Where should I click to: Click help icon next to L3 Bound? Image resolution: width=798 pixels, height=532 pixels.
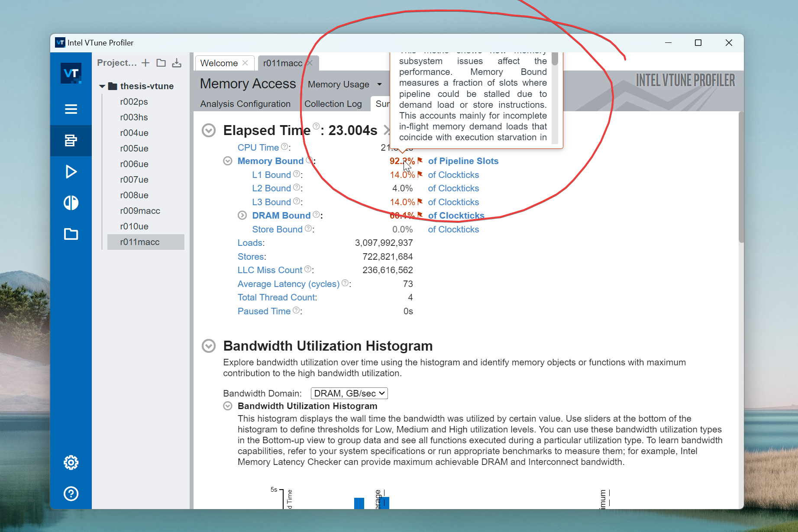[x=297, y=201]
